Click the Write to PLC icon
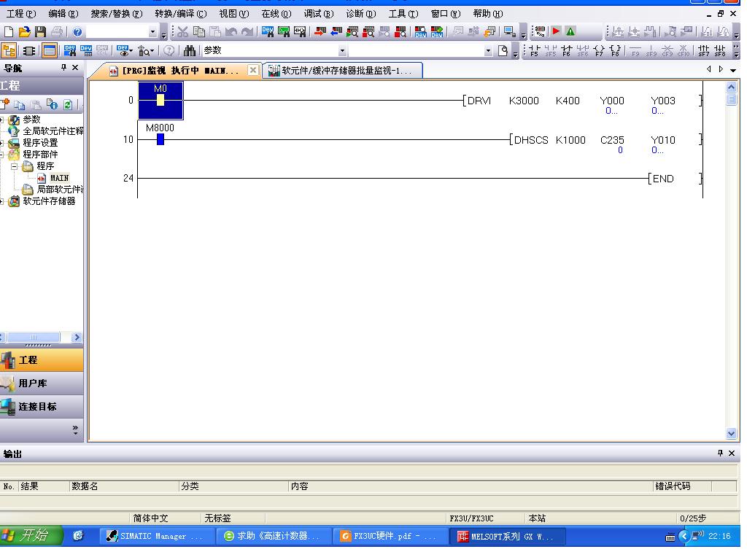The height and width of the screenshot is (560, 747). point(320,31)
